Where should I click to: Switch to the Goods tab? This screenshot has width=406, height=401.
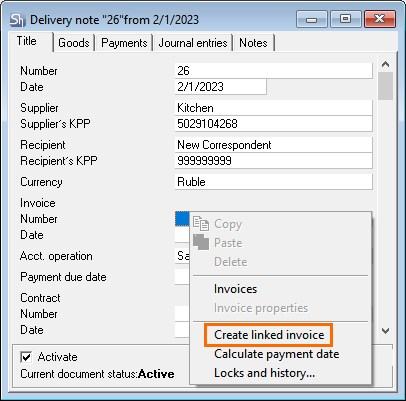coord(74,43)
